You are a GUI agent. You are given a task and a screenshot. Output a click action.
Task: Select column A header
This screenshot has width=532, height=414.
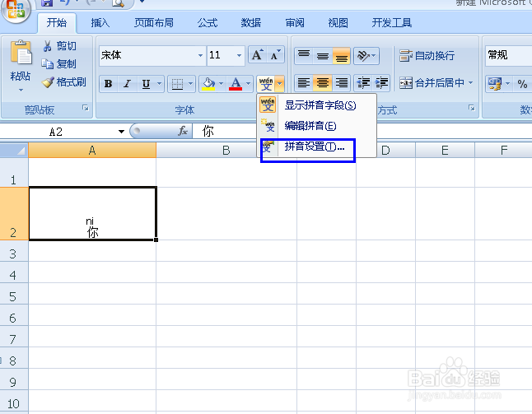tap(92, 150)
